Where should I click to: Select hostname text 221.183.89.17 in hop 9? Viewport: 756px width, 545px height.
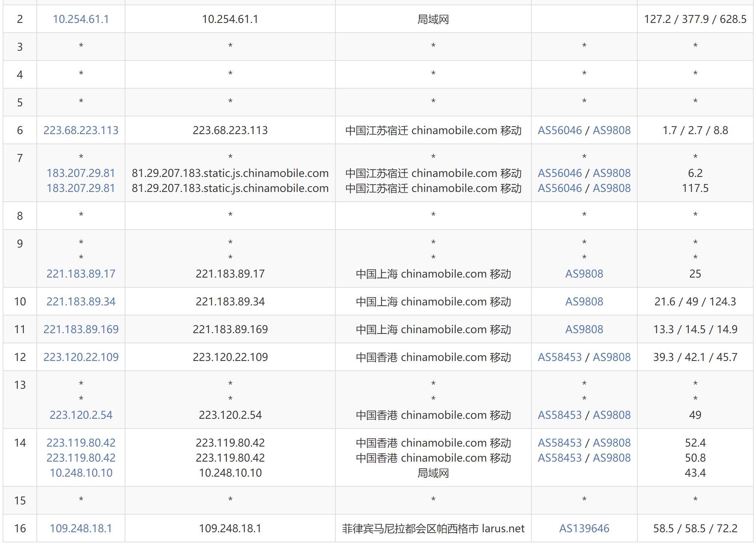(x=230, y=274)
